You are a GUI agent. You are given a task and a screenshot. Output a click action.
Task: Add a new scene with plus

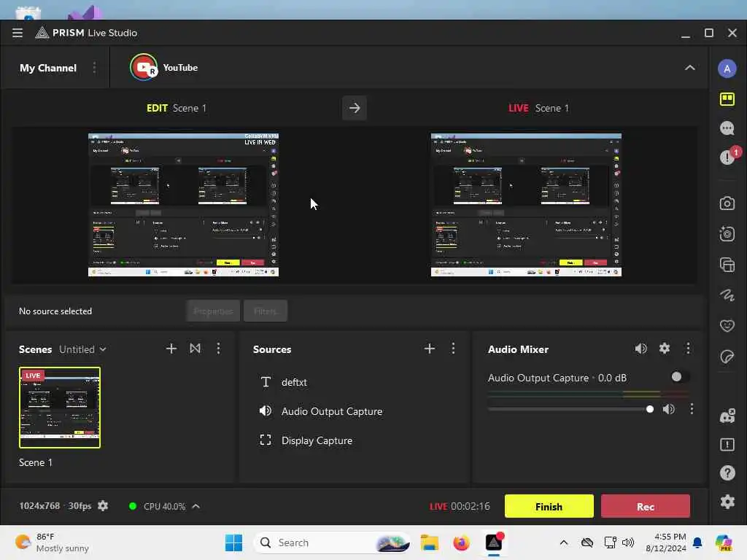pyautogui.click(x=171, y=349)
